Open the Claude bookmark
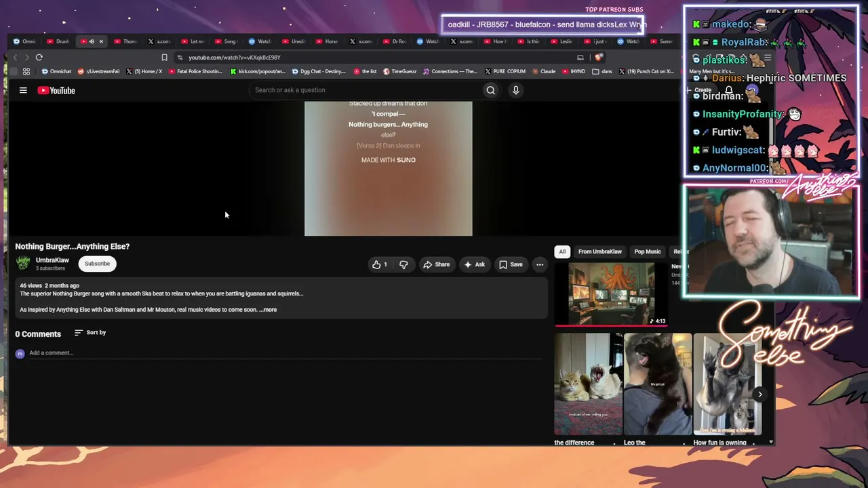 [x=543, y=71]
